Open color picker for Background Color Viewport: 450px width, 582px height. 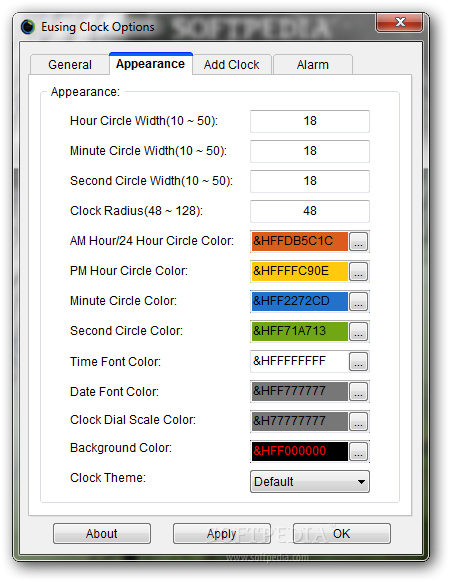(358, 452)
